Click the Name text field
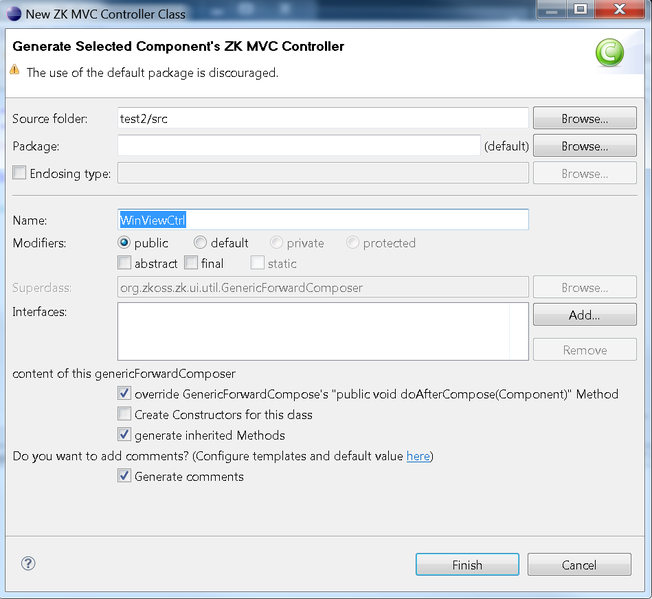This screenshot has height=599, width=652. pyautogui.click(x=322, y=219)
